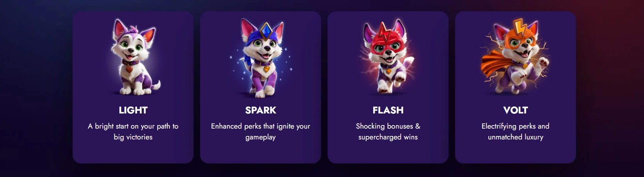Screen dimensions: 644x177
Task: Select the LIGHT heading text
Action: click(133, 110)
